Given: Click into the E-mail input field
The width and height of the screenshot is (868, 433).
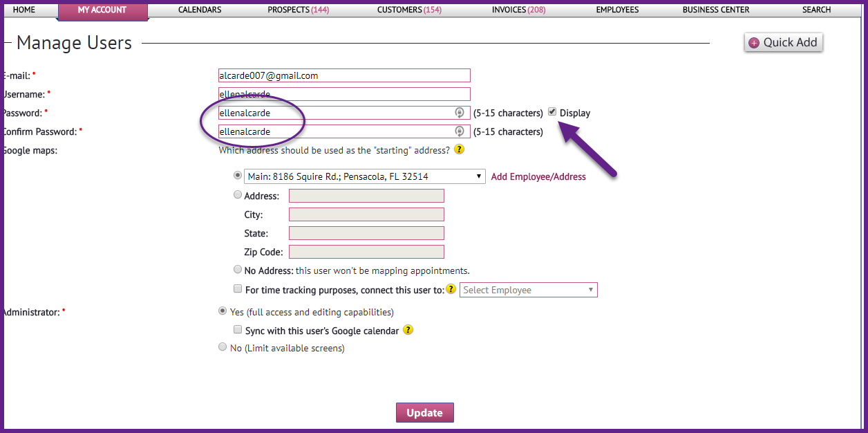Looking at the screenshot, I should coord(344,75).
